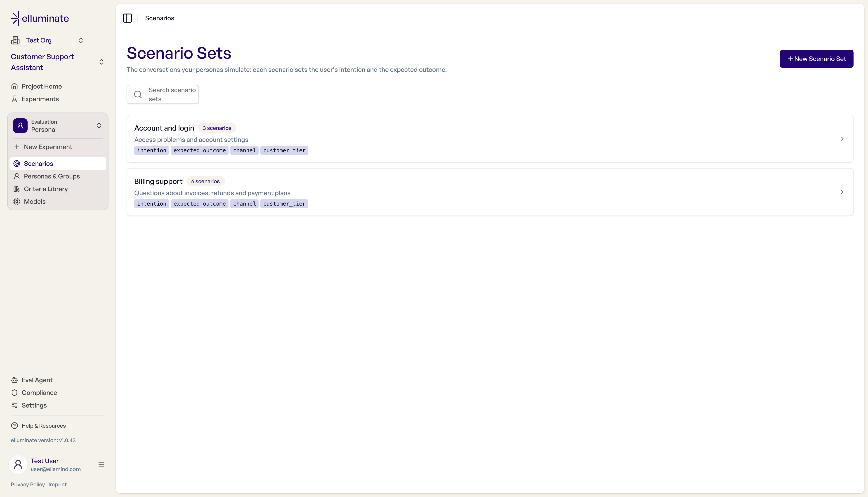Click the 6 scenarios badge
Screen dimensions: 868x497
coord(205,181)
